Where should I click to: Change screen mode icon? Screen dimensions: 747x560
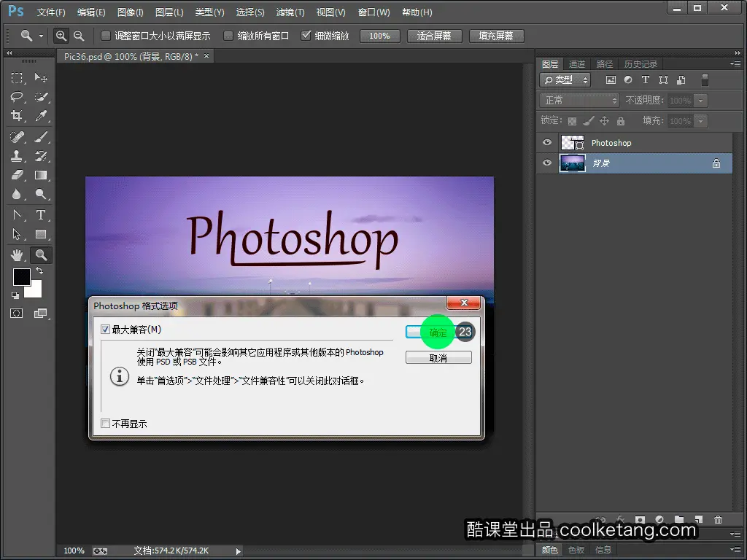coord(41,314)
